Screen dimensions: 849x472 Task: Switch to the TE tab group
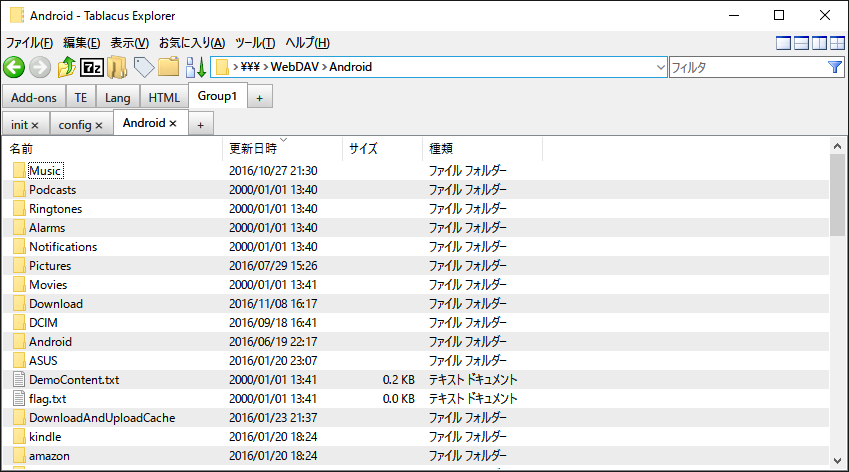(x=81, y=97)
